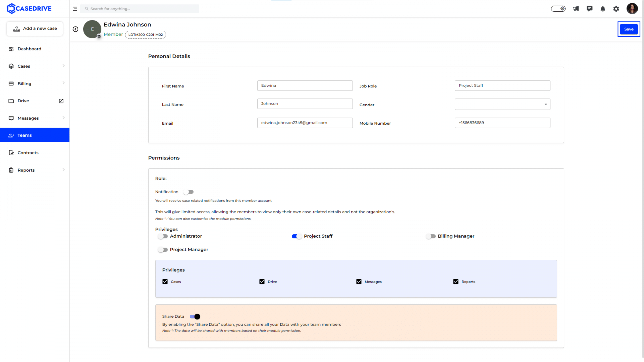Uncheck the Reports checkbox
Image resolution: width=644 pixels, height=362 pixels.
[456, 282]
